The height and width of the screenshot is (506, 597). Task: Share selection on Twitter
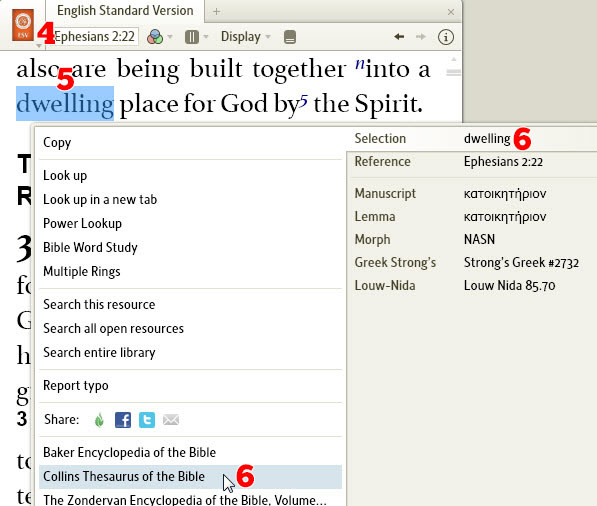[x=147, y=420]
